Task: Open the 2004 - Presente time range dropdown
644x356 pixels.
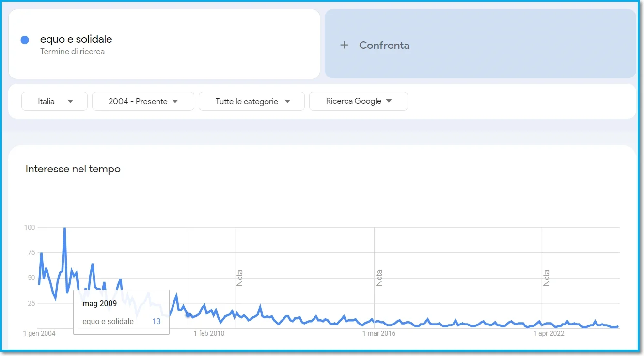Action: pyautogui.click(x=143, y=101)
